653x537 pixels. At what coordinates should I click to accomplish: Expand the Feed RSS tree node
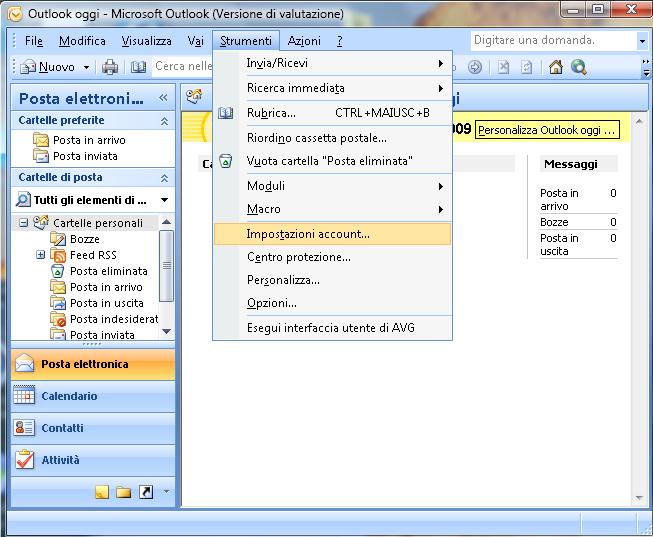point(40,255)
